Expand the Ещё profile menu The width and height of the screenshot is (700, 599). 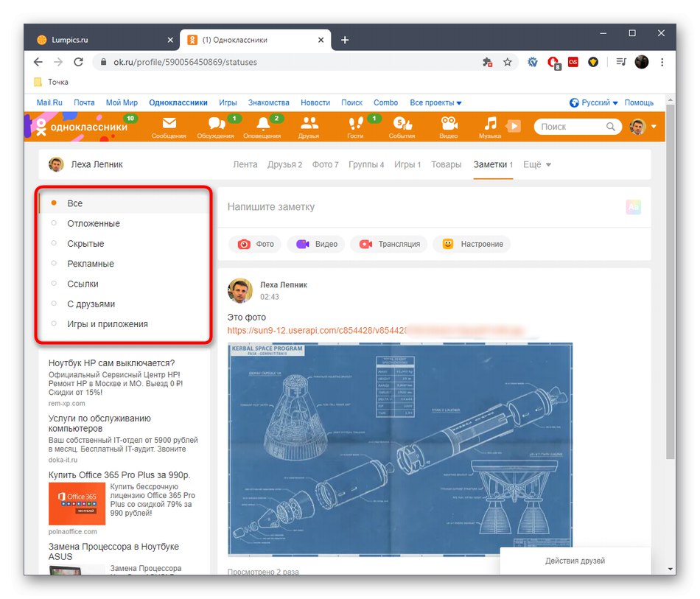pos(537,164)
